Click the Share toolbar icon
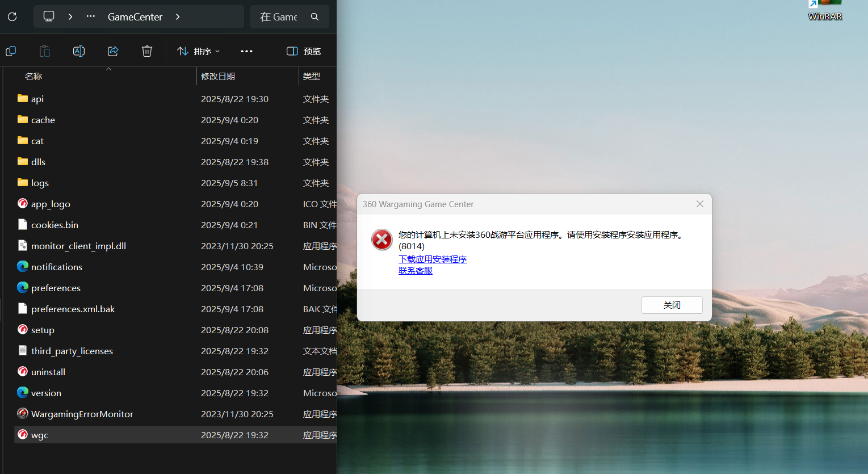868x474 pixels. coord(113,51)
